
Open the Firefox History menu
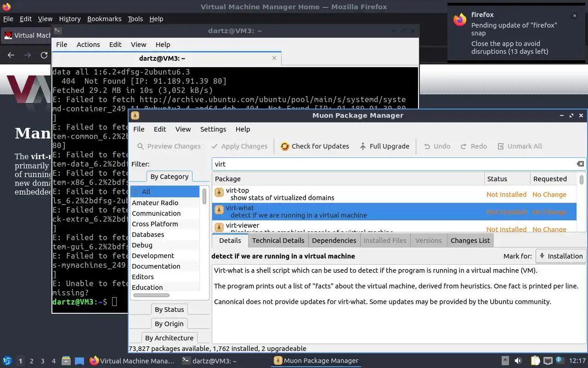[x=70, y=19]
